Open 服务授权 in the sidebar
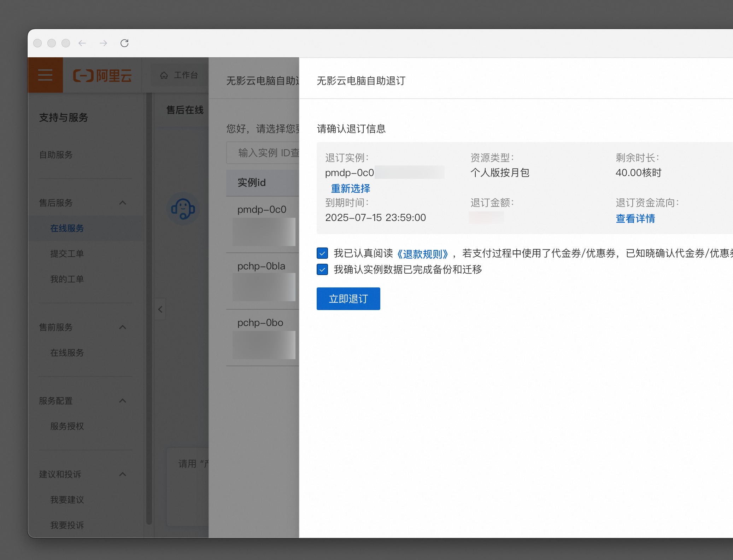The width and height of the screenshot is (733, 560). click(67, 426)
